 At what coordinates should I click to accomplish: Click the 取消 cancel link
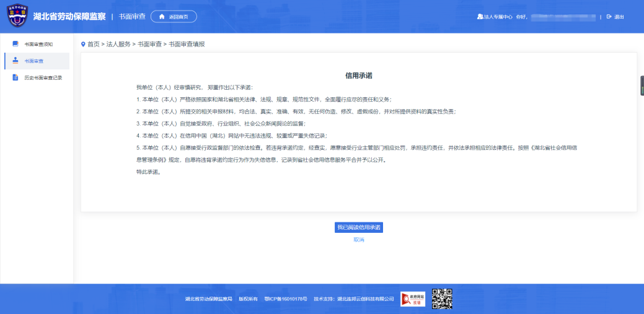pos(359,240)
